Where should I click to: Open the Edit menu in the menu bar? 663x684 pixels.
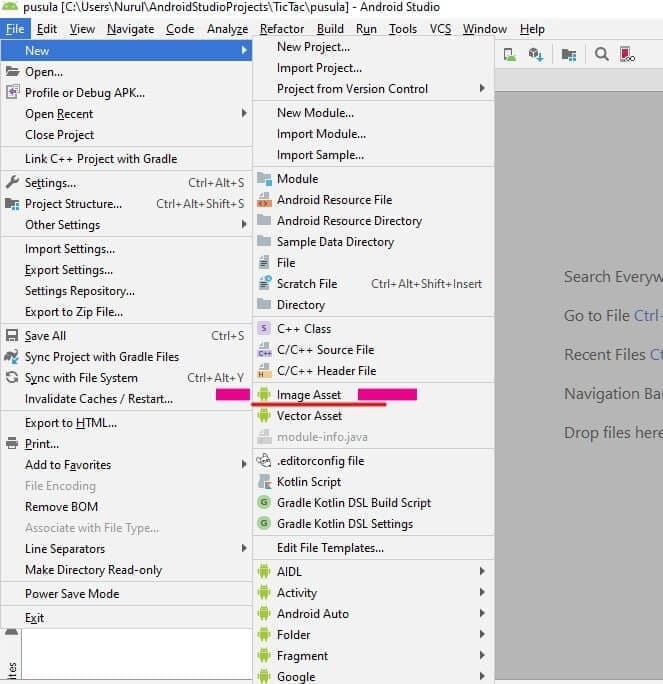pyautogui.click(x=47, y=29)
